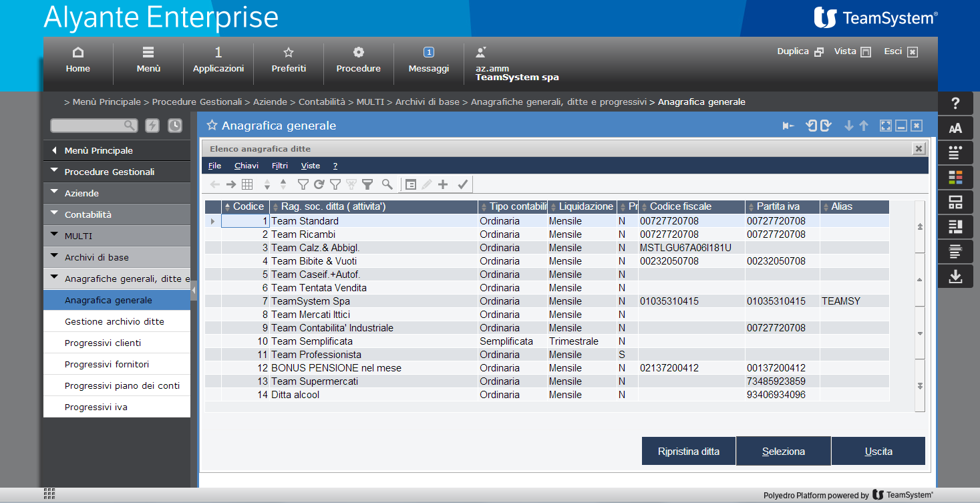The height and width of the screenshot is (503, 980).
Task: Collapse the MULTI sidebar section
Action: pyautogui.click(x=117, y=236)
